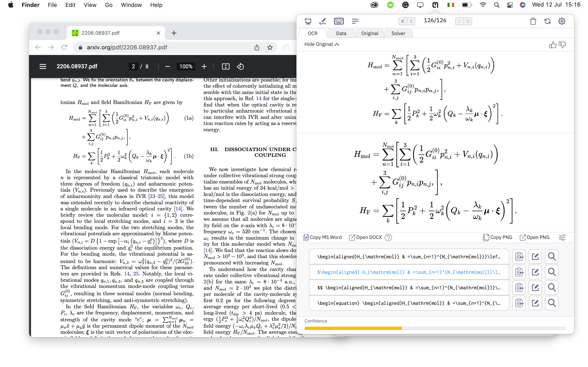
Task: Rotate the PDF with the rotate icon
Action: click(240, 66)
